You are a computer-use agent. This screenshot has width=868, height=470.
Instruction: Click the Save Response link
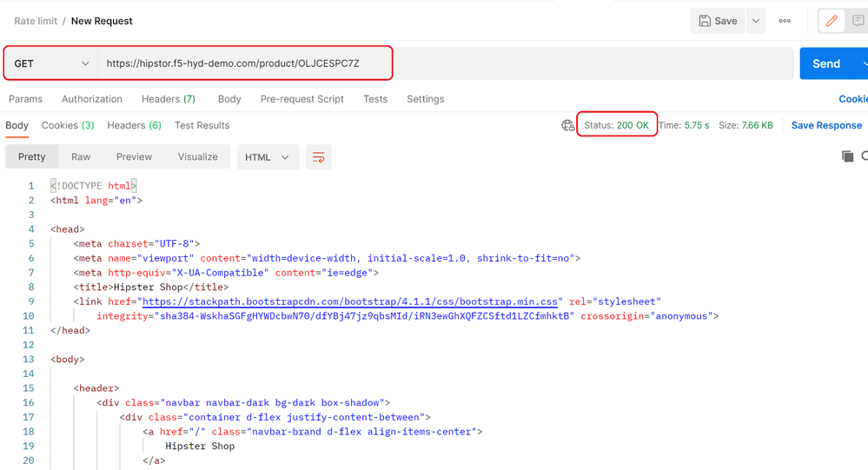826,125
